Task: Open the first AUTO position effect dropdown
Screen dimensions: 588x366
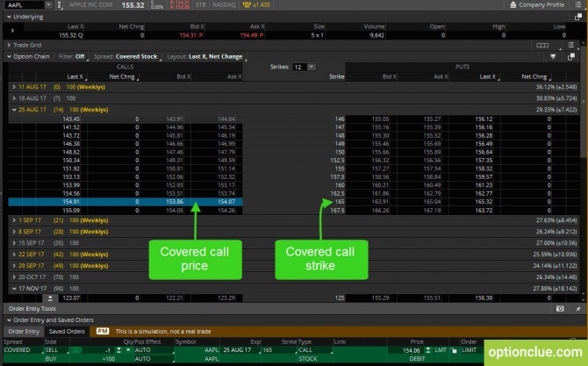Action: pyautogui.click(x=154, y=350)
